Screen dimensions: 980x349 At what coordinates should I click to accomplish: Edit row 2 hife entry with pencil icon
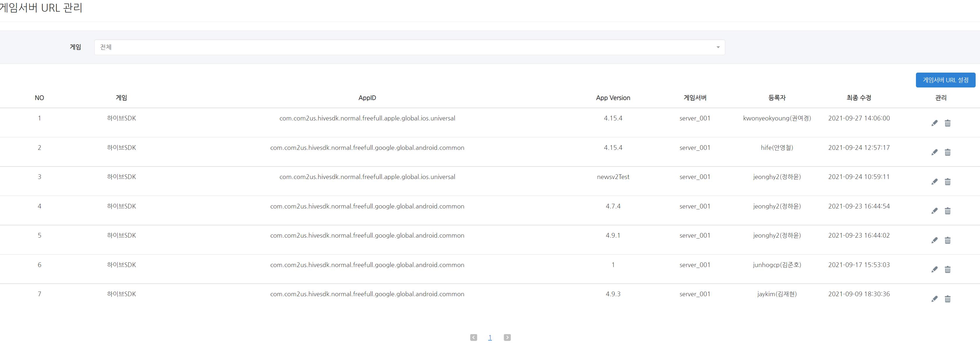pos(934,152)
